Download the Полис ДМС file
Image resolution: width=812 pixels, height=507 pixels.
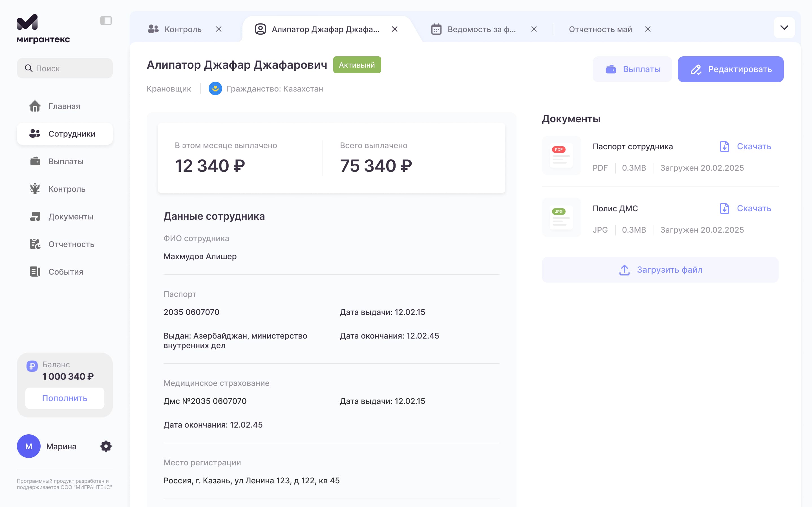coord(745,208)
